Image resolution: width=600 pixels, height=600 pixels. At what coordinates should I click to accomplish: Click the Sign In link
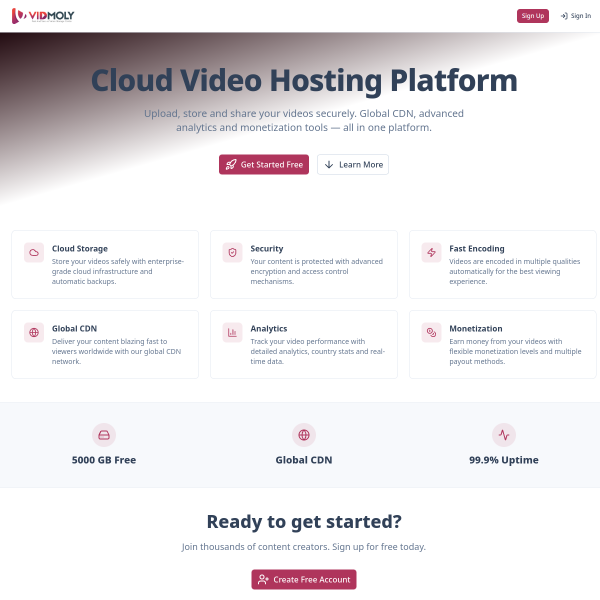(x=576, y=16)
